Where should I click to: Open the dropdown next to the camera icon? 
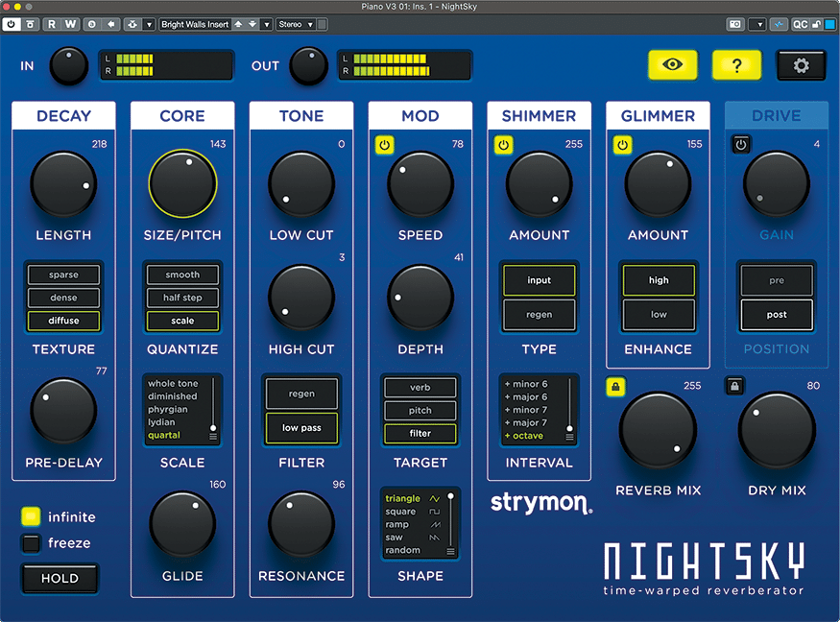(757, 24)
